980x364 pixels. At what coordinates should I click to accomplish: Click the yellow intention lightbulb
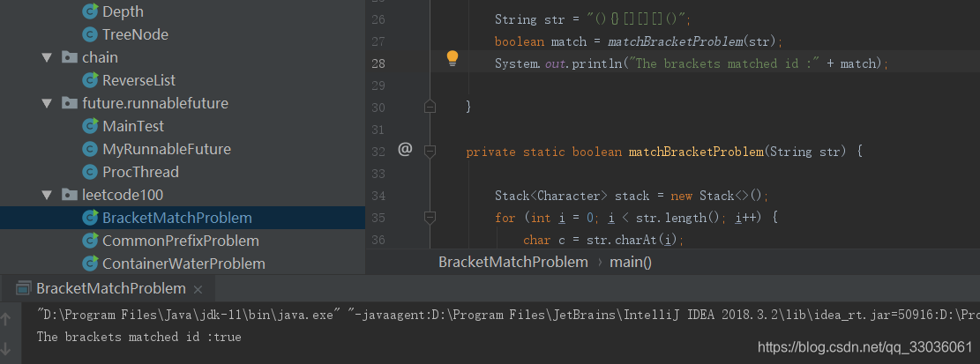(x=452, y=59)
